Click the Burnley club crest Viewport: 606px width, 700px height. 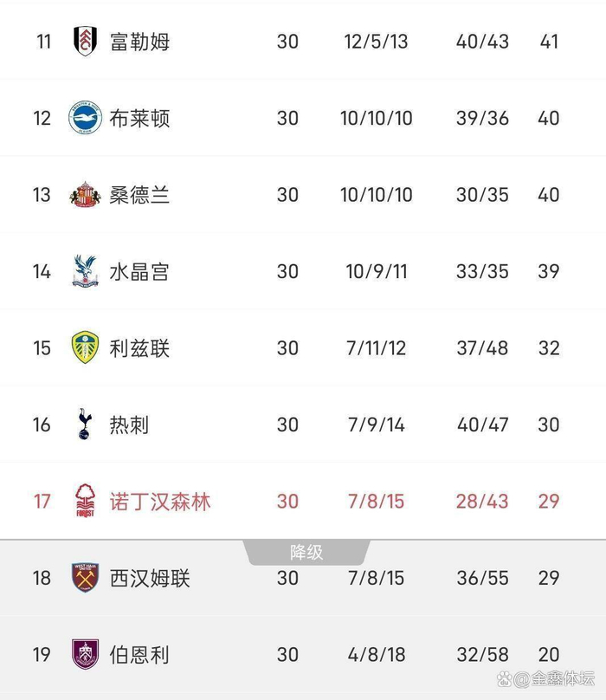click(x=86, y=654)
